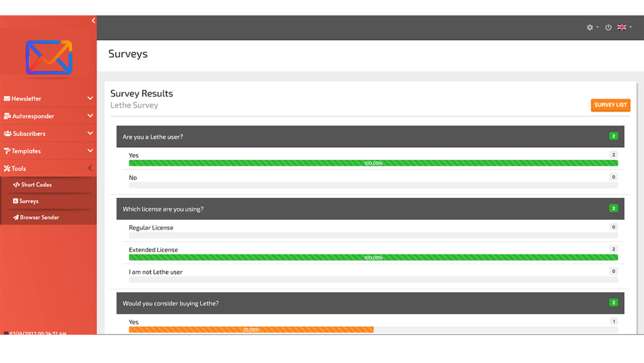This screenshot has height=363, width=644.
Task: Click the 'Which license are you using?' header
Action: [x=370, y=209]
